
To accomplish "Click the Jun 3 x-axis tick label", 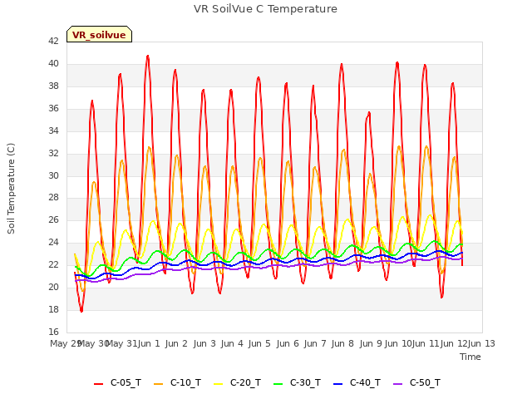I will click(204, 343).
